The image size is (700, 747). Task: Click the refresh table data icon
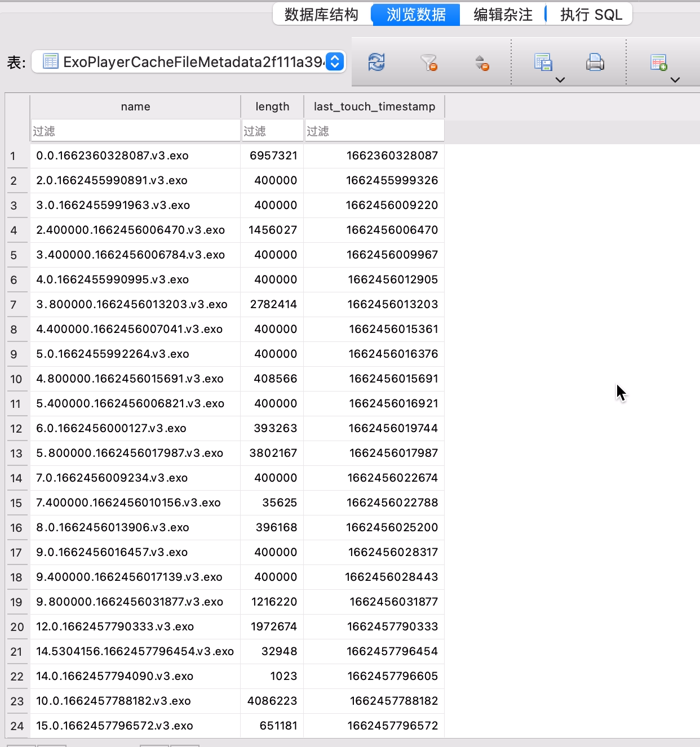pos(376,62)
